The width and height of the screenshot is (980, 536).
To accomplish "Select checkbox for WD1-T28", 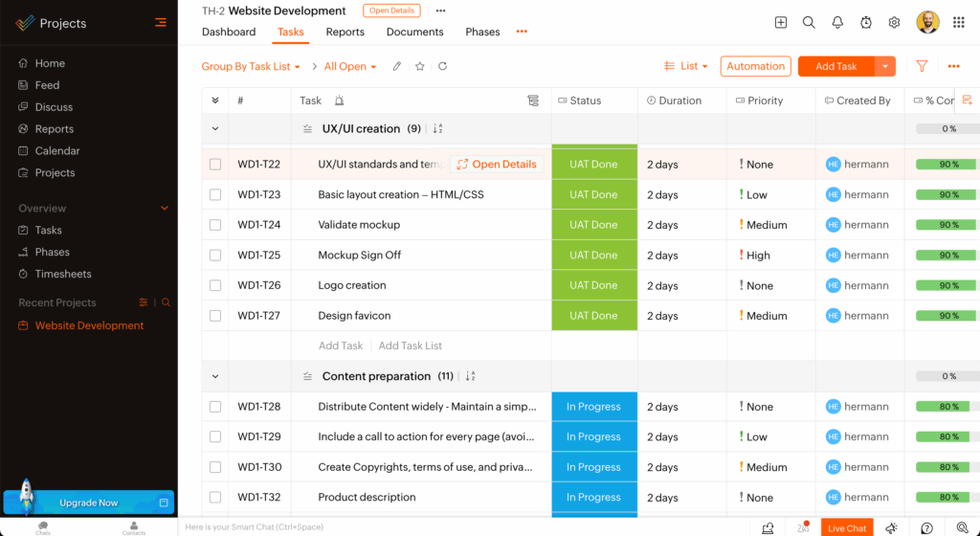I will (215, 407).
